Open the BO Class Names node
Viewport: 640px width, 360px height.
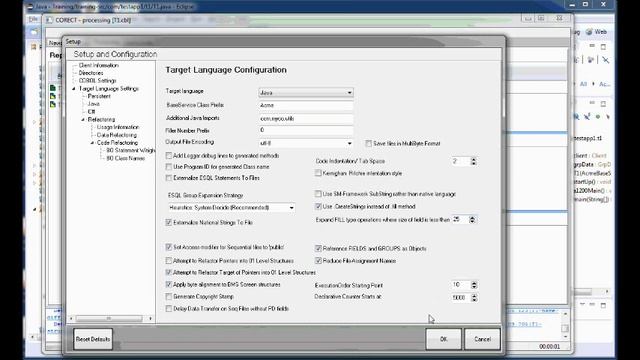click(126, 158)
